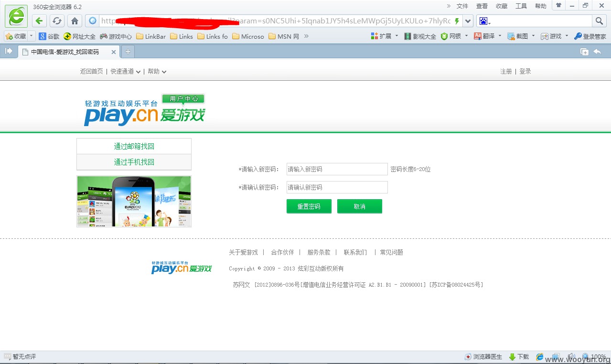The image size is (611, 364).
Task: Click the EURO 2012 phone promo banner
Action: [x=134, y=201]
